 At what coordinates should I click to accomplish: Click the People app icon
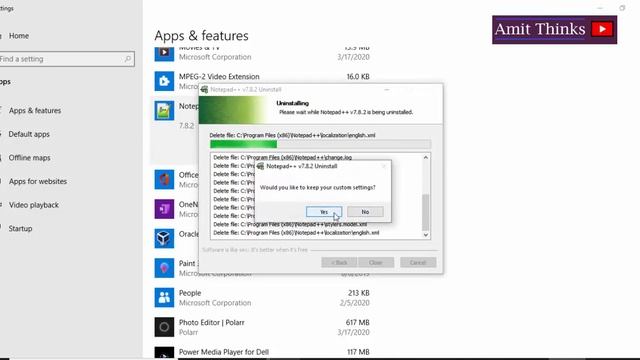click(164, 298)
